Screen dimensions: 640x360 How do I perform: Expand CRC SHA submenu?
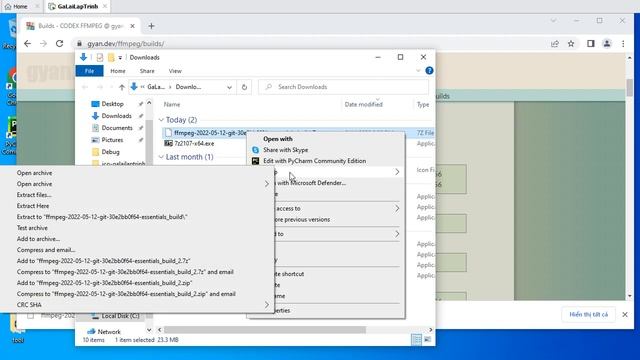tap(137, 305)
